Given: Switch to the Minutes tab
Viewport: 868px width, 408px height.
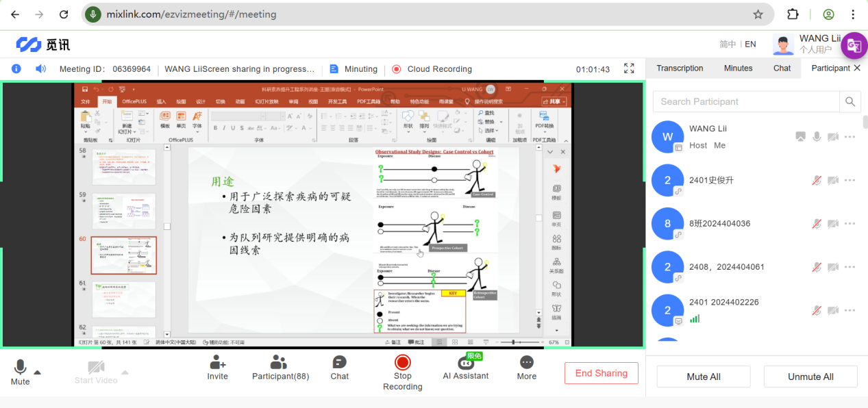Looking at the screenshot, I should point(738,68).
